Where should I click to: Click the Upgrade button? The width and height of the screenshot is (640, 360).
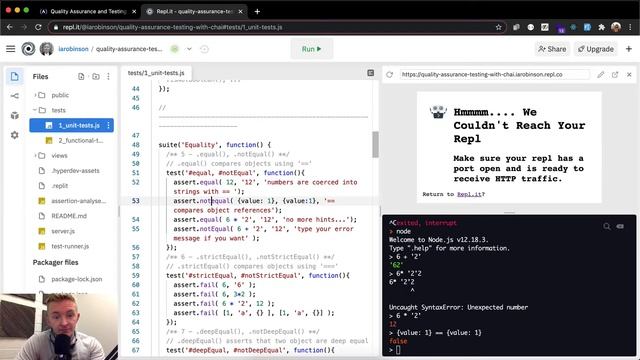tap(596, 49)
